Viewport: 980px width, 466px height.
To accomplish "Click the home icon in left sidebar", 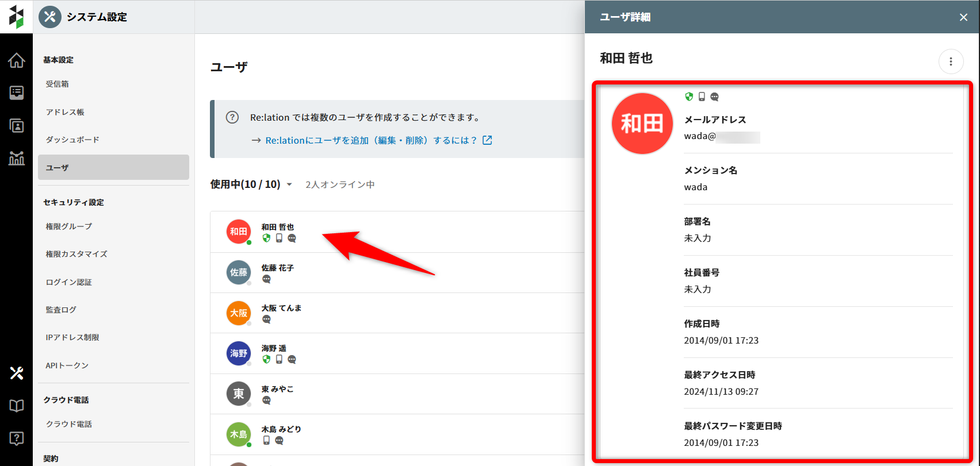I will pyautogui.click(x=16, y=60).
